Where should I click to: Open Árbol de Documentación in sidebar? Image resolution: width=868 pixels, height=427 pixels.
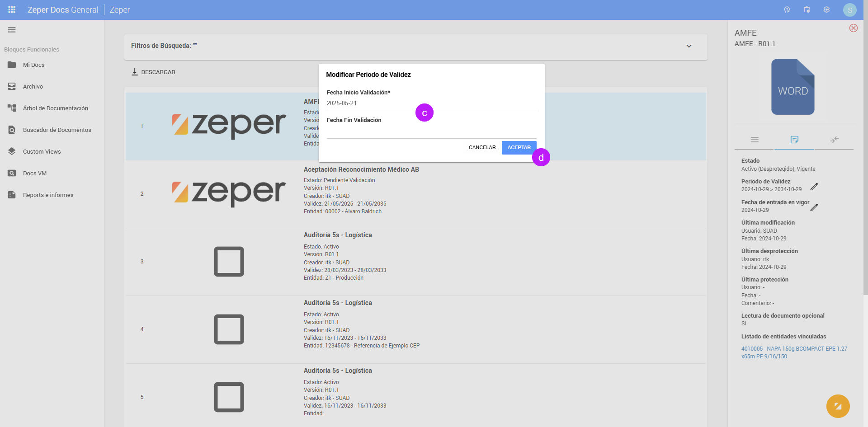52,108
